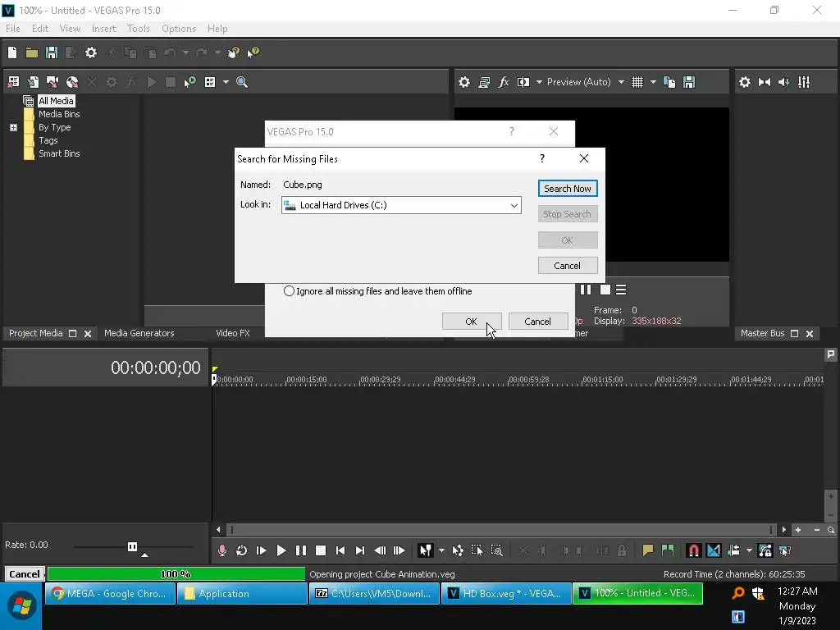Open project properties gear in the main toolbar

(x=91, y=52)
